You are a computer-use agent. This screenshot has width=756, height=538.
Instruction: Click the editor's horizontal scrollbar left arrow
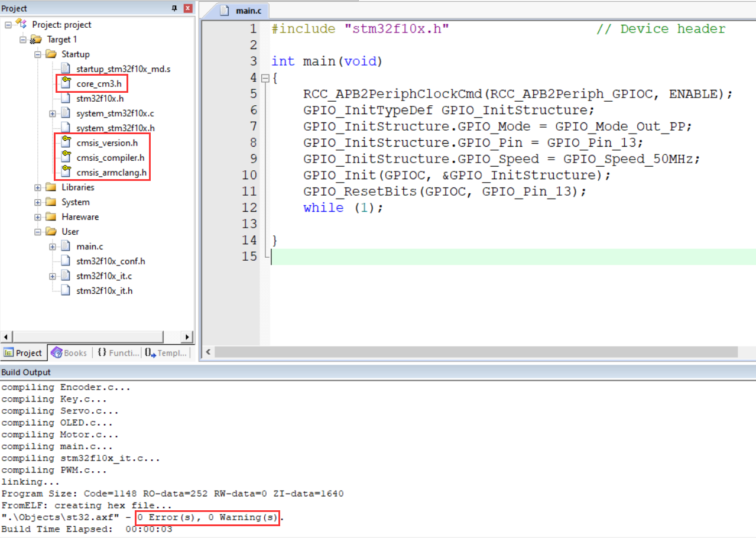tap(208, 352)
